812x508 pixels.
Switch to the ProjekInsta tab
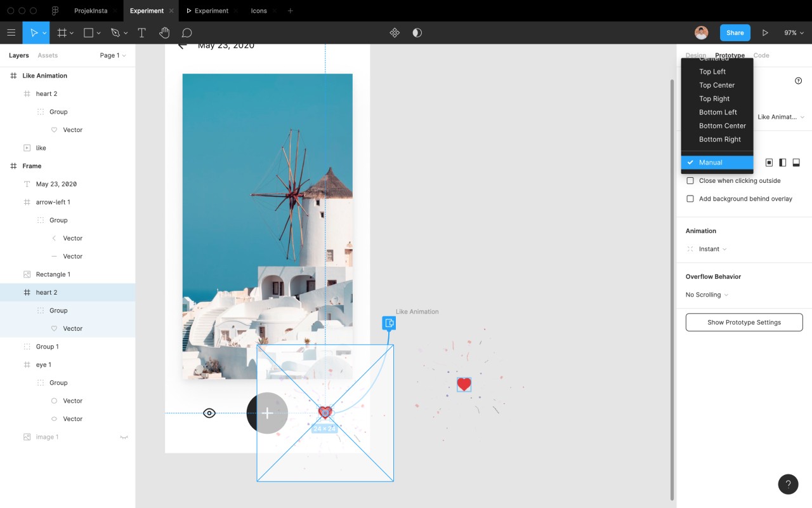coord(91,11)
